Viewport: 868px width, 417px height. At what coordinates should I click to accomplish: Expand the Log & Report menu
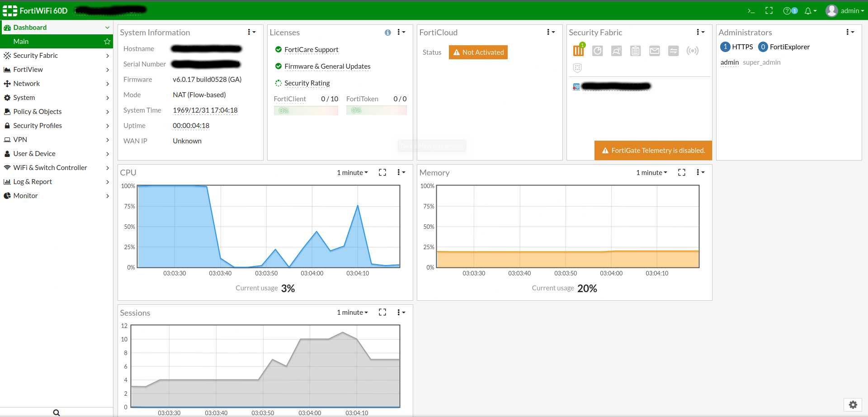[57, 181]
